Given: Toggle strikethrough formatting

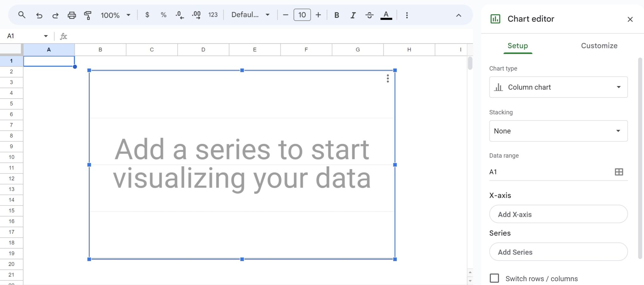Looking at the screenshot, I should tap(369, 15).
